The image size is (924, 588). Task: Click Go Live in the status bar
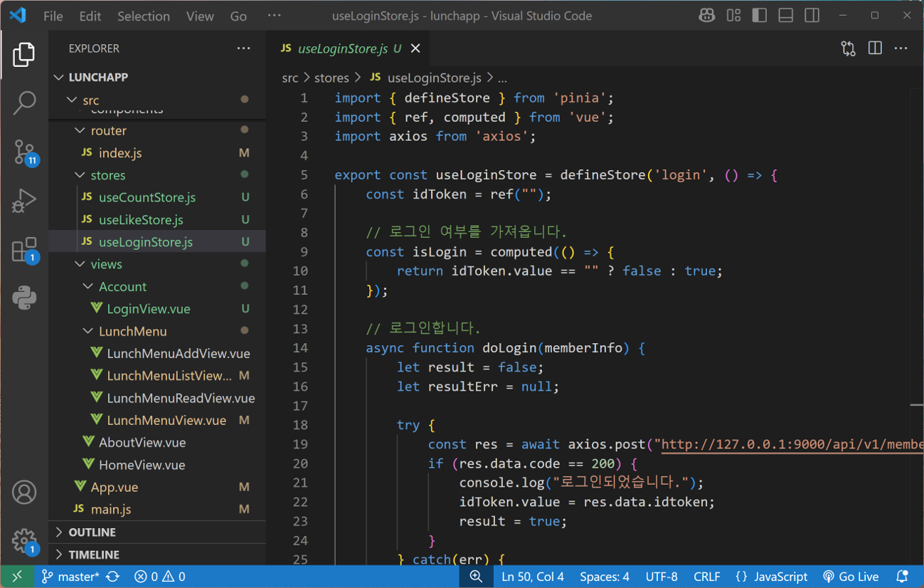click(851, 577)
